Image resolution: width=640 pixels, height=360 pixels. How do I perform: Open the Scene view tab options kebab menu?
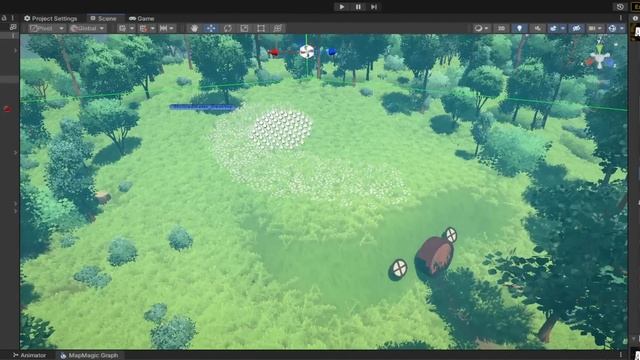click(621, 18)
